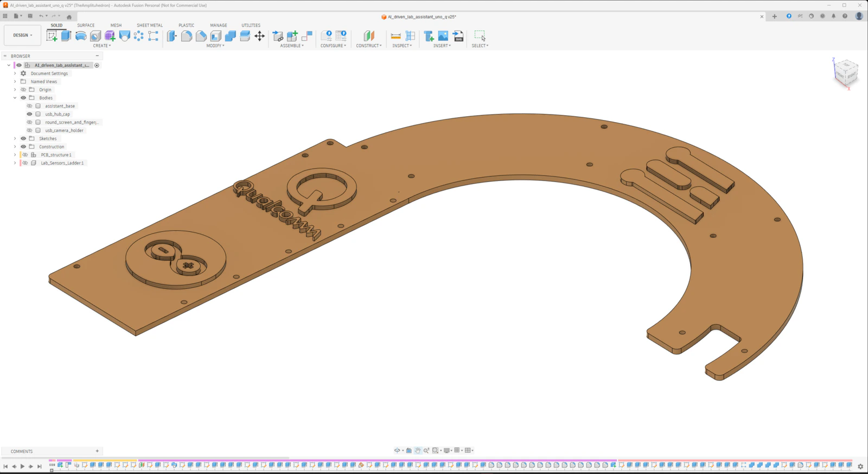Expand the Lab_Sensors_Ladder:1 component
868x474 pixels.
pyautogui.click(x=15, y=163)
